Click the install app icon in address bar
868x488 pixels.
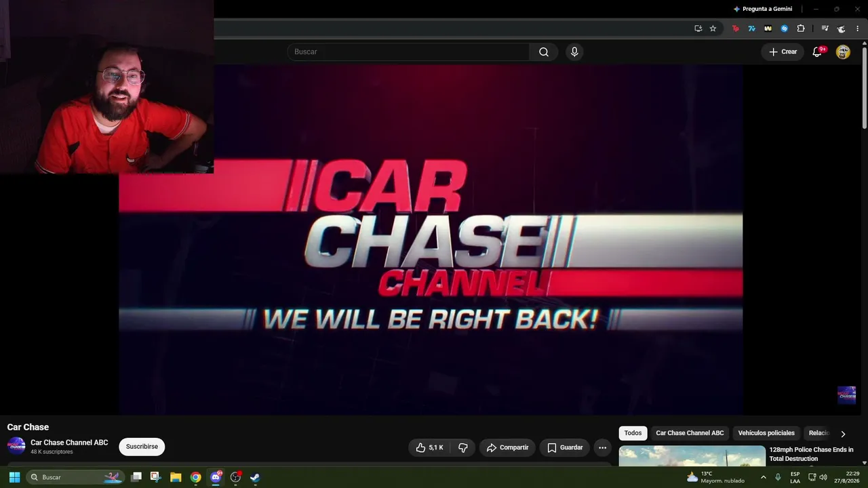click(x=698, y=28)
